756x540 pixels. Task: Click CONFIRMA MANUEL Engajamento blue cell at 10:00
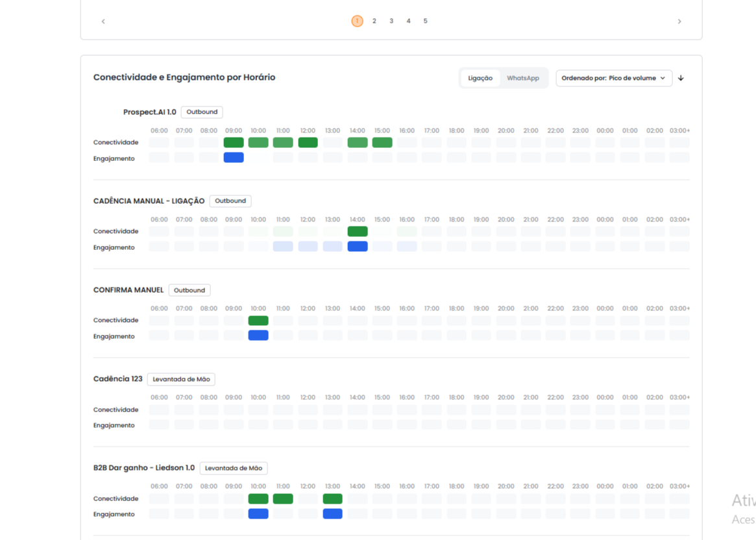[258, 336]
